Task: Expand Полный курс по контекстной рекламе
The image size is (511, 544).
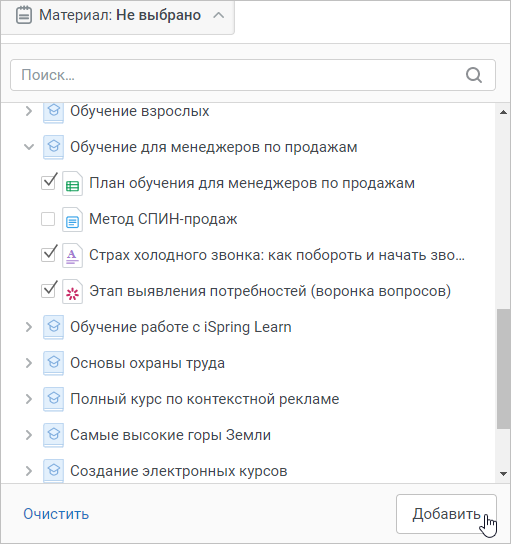Action: pos(29,399)
